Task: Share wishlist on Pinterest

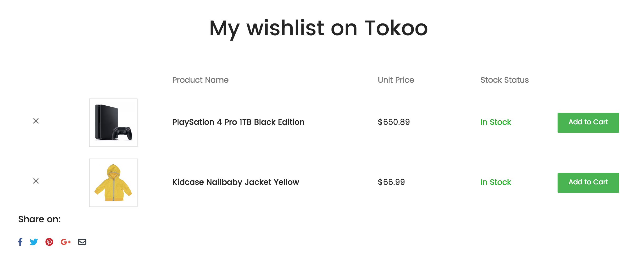Action: click(49, 242)
